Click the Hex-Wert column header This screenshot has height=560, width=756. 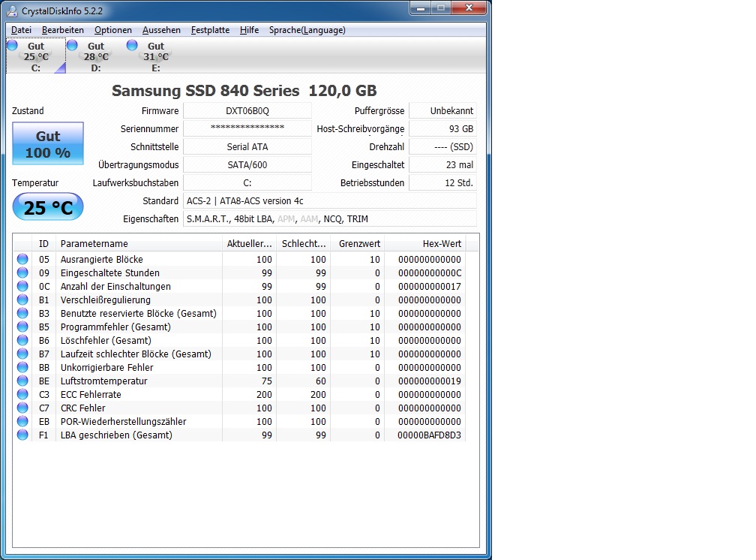coord(425,244)
